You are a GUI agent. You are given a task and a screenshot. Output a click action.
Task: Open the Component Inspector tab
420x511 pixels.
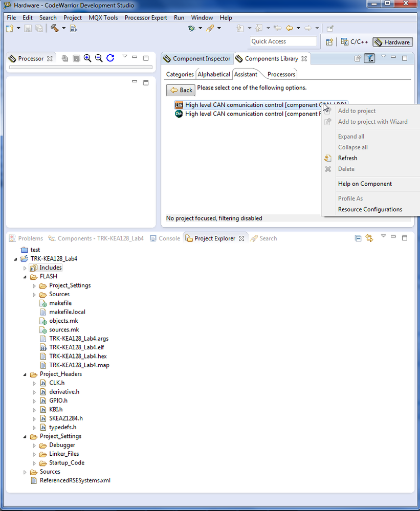pyautogui.click(x=197, y=59)
